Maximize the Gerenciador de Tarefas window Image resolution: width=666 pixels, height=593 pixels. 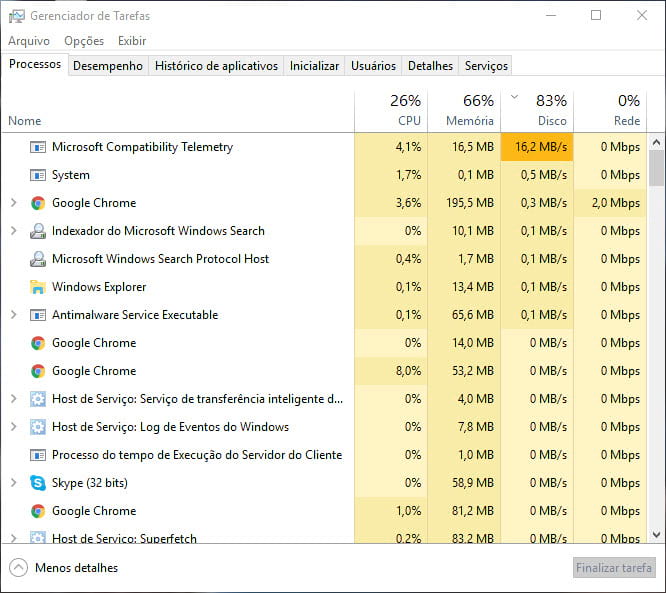tap(596, 16)
